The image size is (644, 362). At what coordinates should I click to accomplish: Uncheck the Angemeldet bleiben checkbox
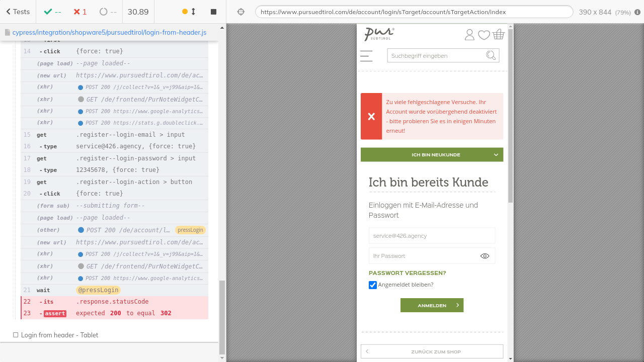[373, 285]
